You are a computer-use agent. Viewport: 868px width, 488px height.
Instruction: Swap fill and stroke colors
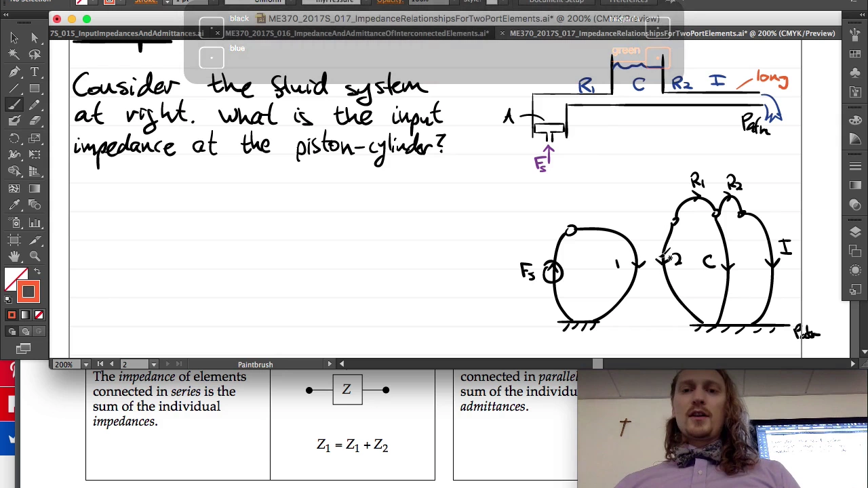(x=38, y=271)
